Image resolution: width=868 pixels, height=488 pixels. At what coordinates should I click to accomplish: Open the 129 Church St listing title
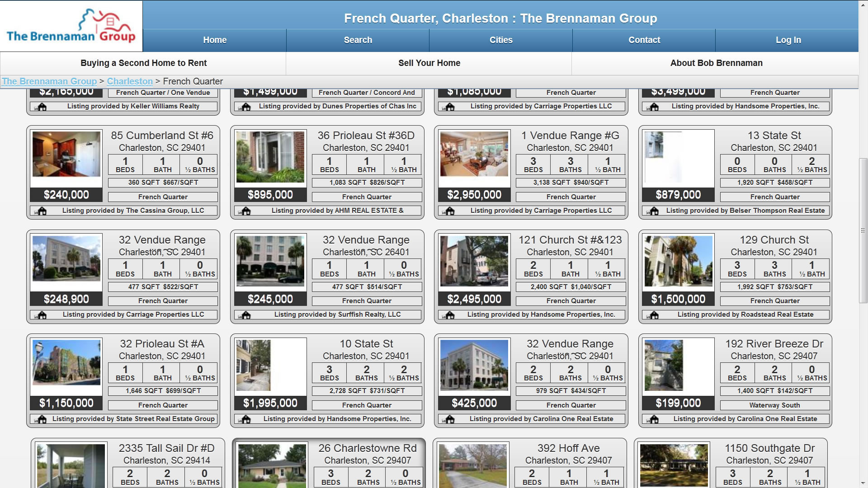(x=774, y=240)
